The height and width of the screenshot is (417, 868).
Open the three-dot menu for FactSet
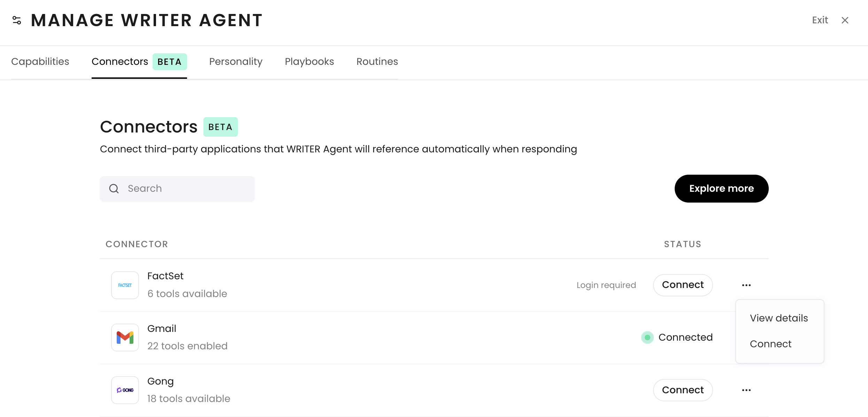[x=746, y=285]
